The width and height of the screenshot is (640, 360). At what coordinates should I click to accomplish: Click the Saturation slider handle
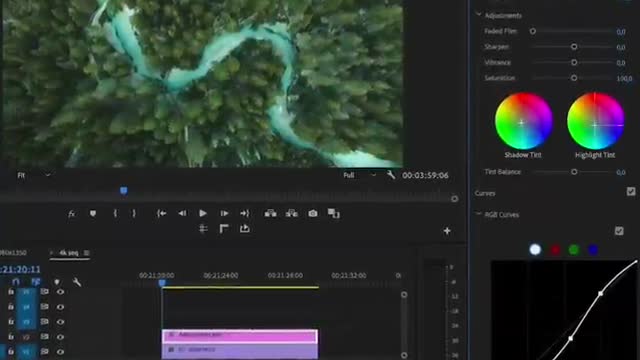point(574,78)
